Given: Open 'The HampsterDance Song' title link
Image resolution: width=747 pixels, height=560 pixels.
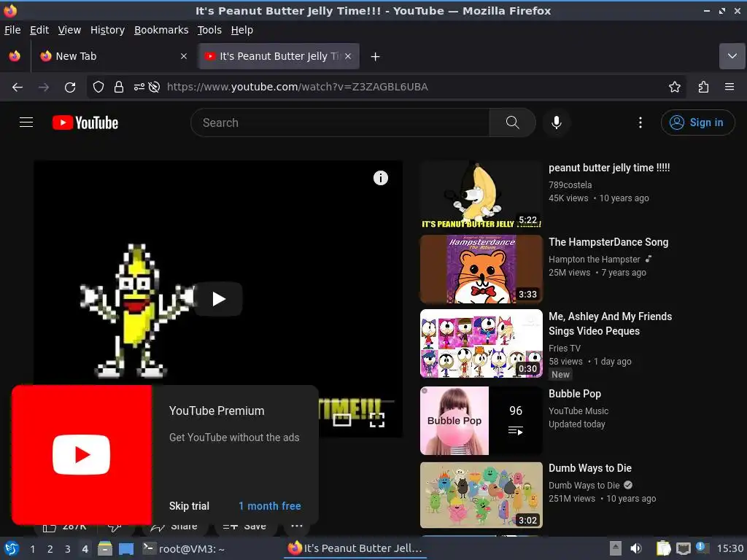Looking at the screenshot, I should point(608,242).
